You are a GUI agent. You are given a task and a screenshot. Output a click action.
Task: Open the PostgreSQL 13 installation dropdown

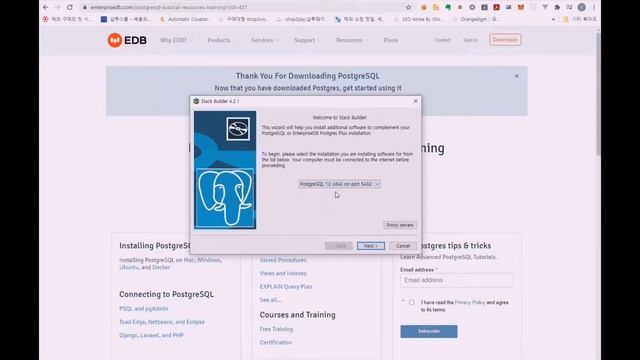pyautogui.click(x=339, y=184)
